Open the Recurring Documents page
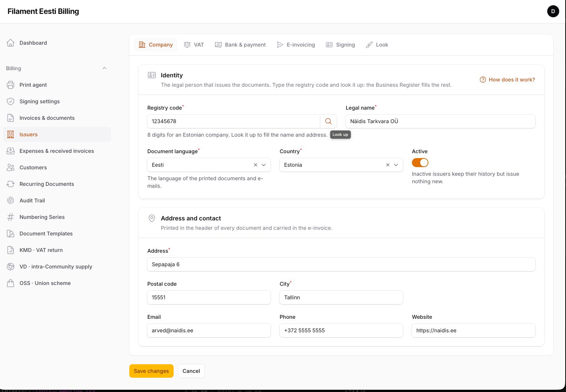This screenshot has height=392, width=566. coord(57,184)
